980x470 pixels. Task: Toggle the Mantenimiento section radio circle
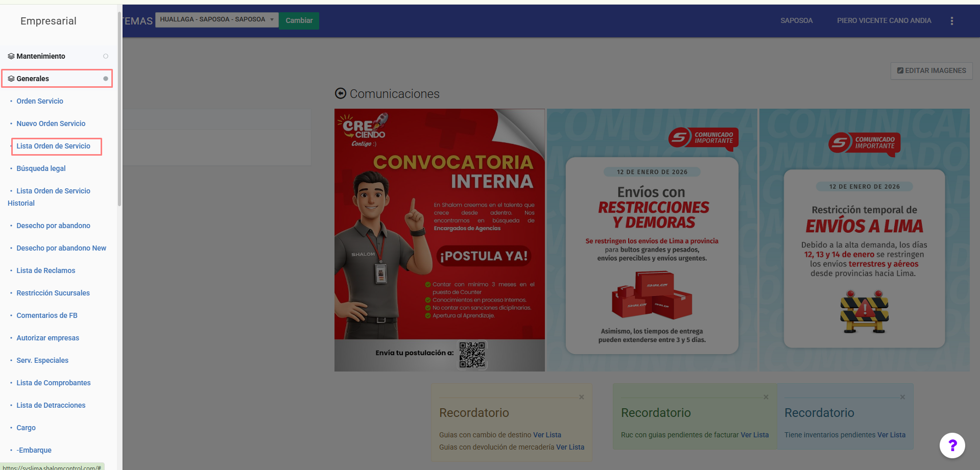pyautogui.click(x=106, y=56)
